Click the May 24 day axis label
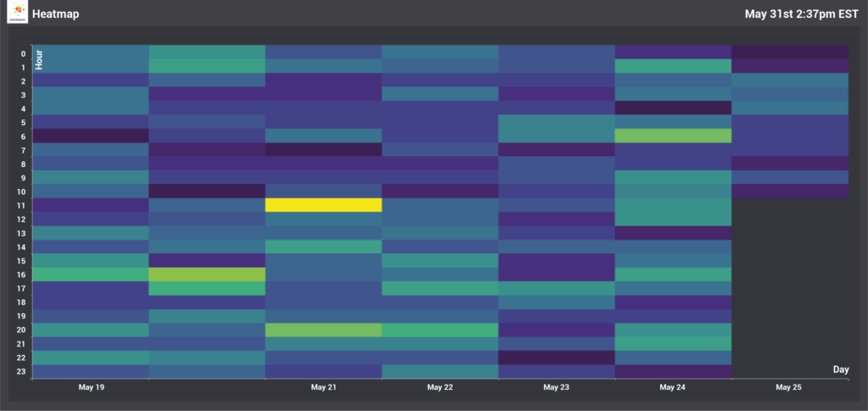Image resolution: width=868 pixels, height=411 pixels. point(672,387)
